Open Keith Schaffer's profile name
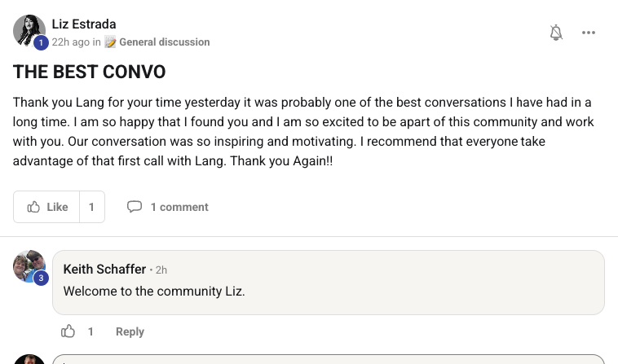 [104, 270]
